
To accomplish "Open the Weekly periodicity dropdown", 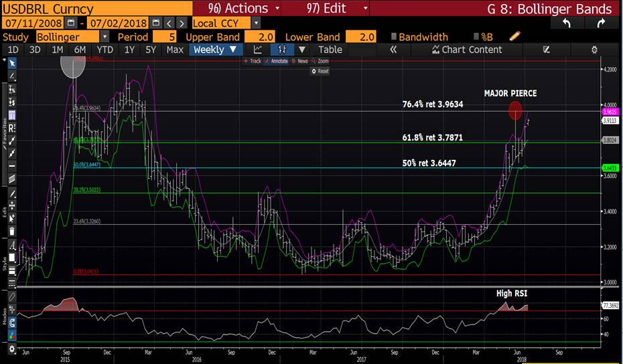I will [x=215, y=50].
